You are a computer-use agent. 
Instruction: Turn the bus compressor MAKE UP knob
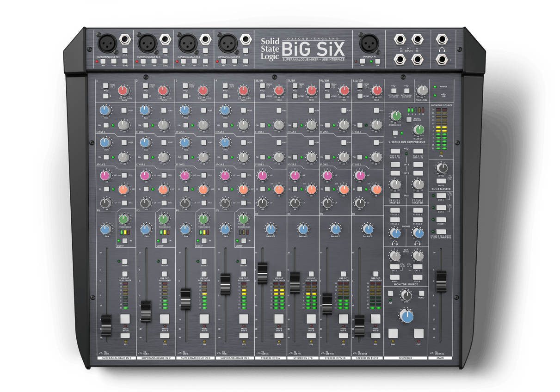[x=418, y=131]
